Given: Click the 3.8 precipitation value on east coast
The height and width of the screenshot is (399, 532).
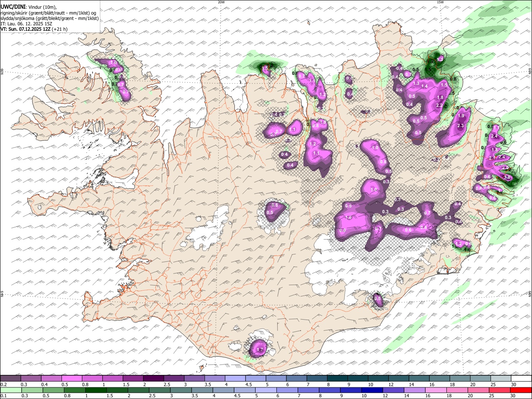Looking at the screenshot, I should [x=507, y=177].
